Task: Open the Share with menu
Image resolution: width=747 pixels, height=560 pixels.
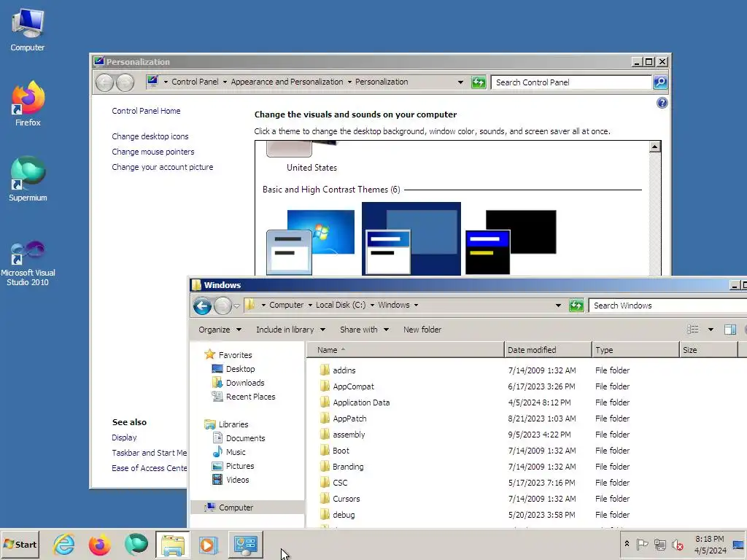Action: pos(364,330)
